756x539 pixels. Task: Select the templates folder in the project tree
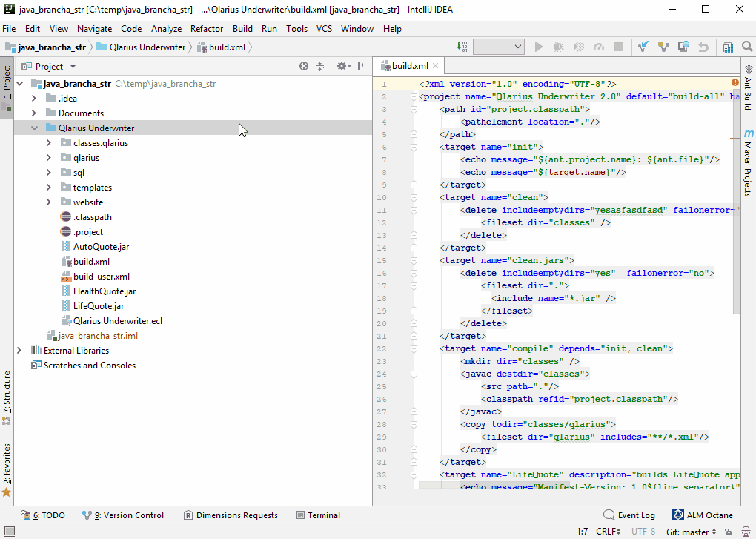coord(91,187)
